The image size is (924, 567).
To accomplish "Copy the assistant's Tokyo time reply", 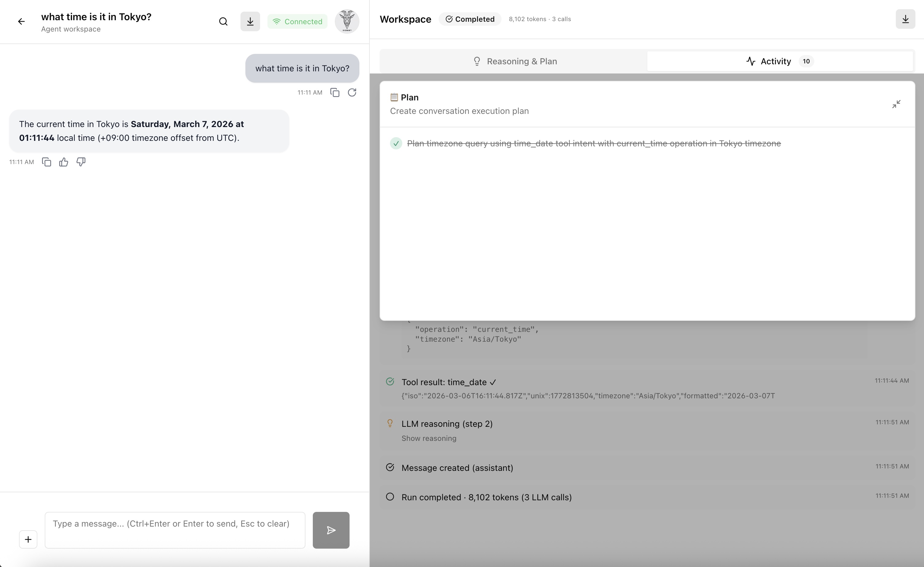I will point(47,162).
